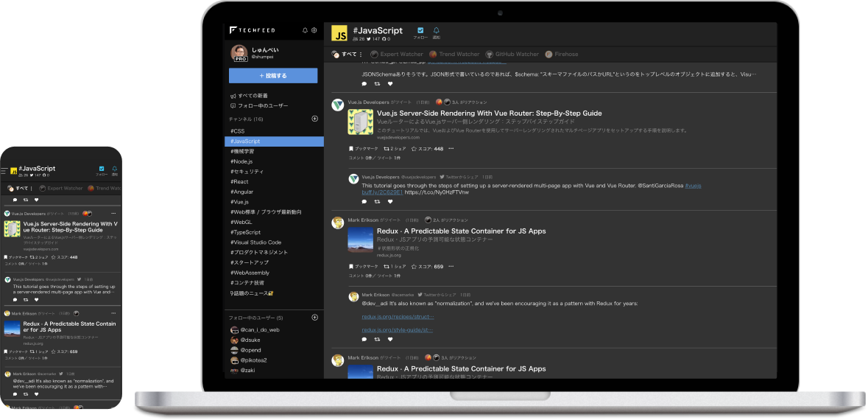Switch to Trend Watcher tab on laptop
Viewport: 868px width, 420px height.
454,55
